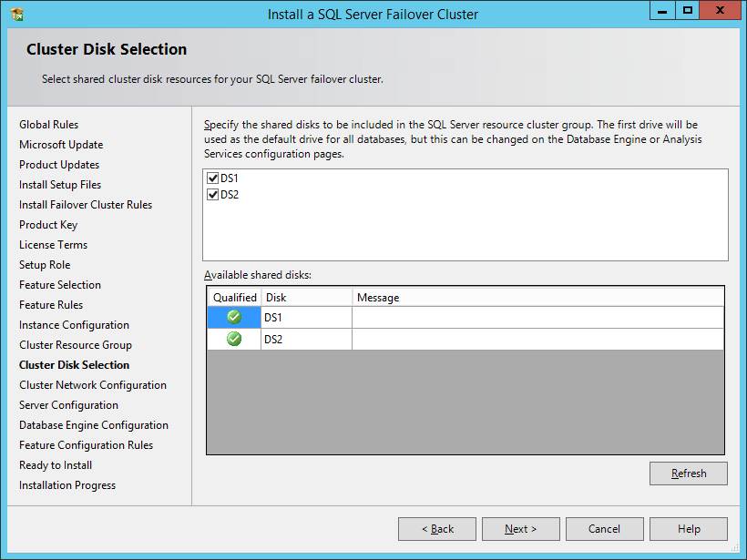Click Feature Configuration Rules in the sidebar
This screenshot has height=560, width=747.
point(87,444)
